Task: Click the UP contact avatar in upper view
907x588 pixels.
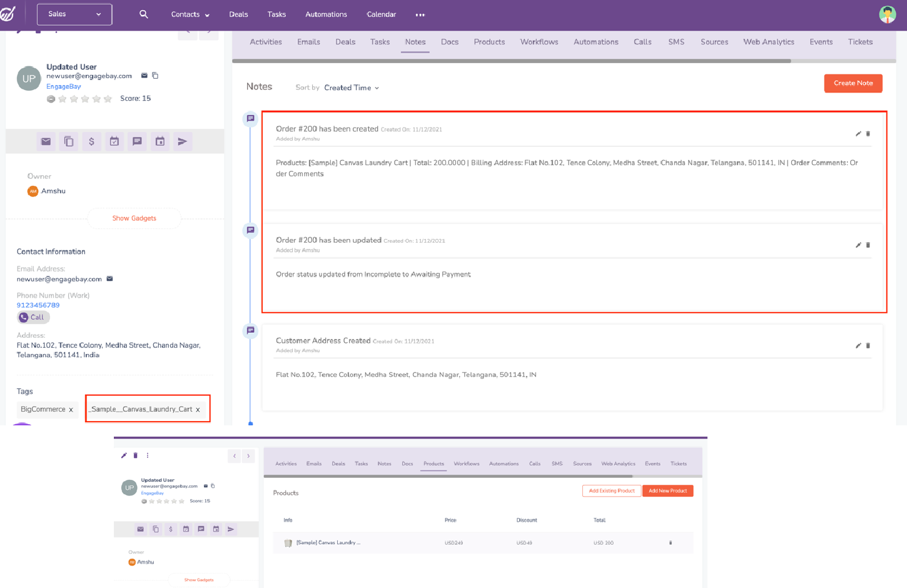Action: [x=29, y=79]
